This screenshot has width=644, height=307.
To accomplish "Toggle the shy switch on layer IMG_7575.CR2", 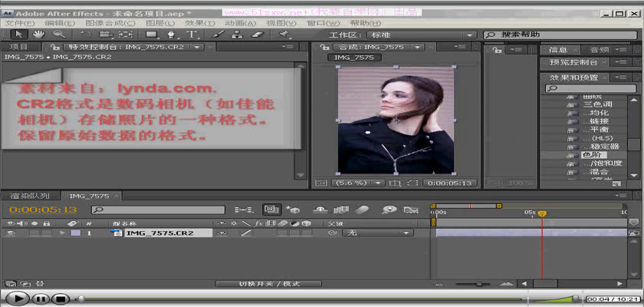I will coord(222,233).
